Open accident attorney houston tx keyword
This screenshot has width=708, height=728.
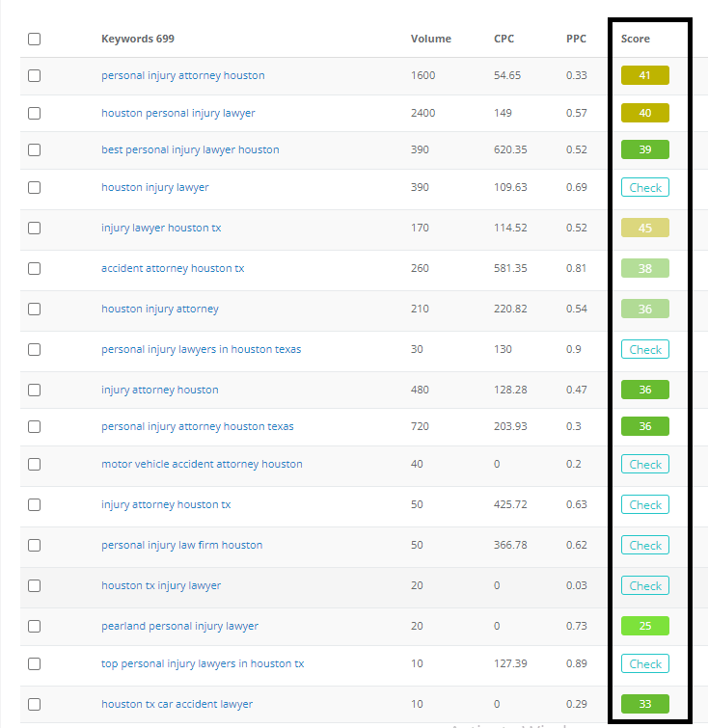coord(173,268)
